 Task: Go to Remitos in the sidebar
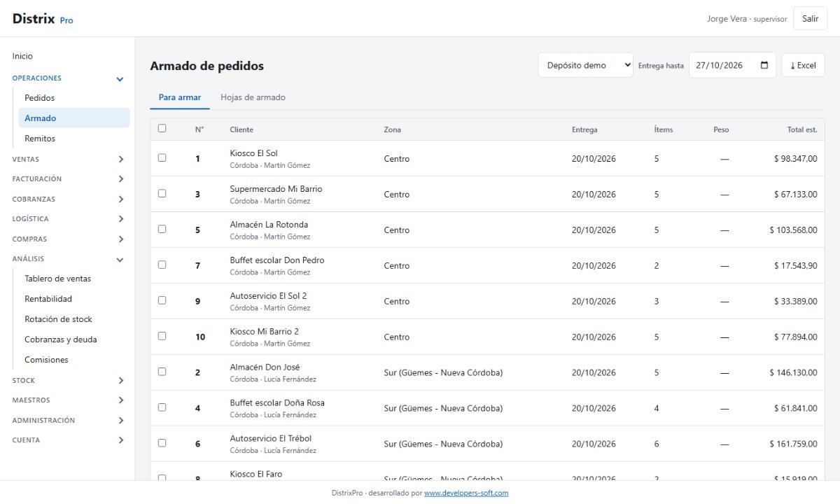[x=74, y=139]
